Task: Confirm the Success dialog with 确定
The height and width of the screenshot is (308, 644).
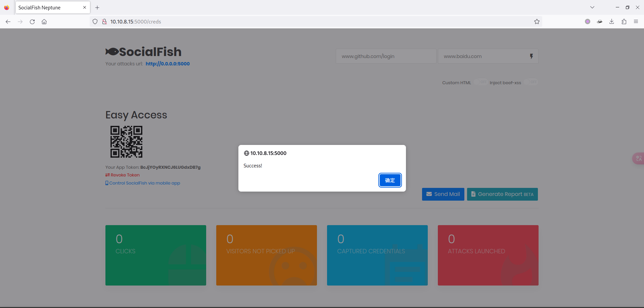Action: [x=390, y=180]
